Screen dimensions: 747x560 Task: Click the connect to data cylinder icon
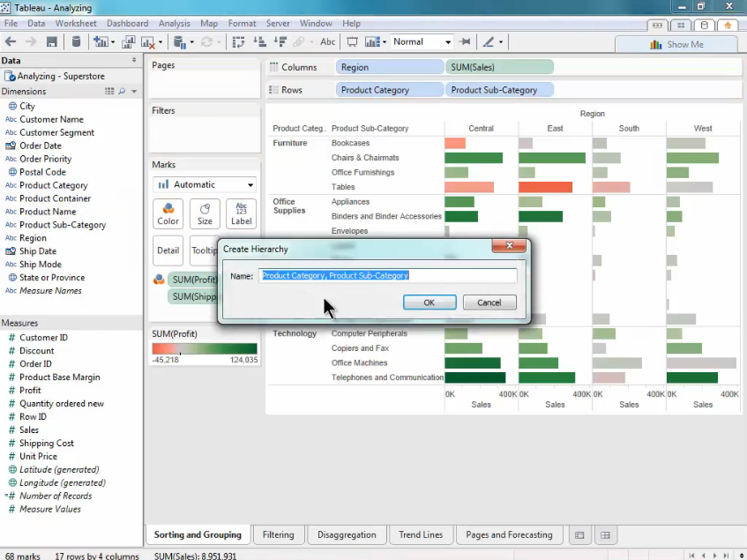point(76,42)
